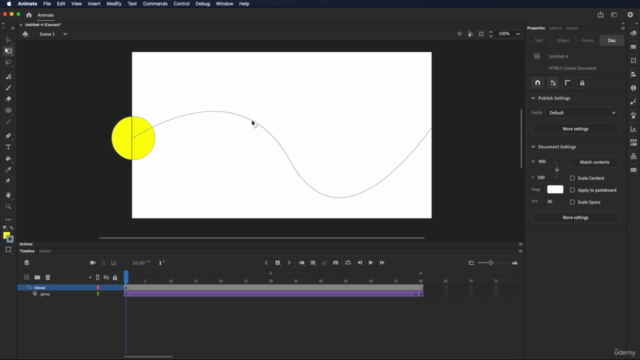Select the Line tool
The width and height of the screenshot is (640, 360).
(8, 122)
